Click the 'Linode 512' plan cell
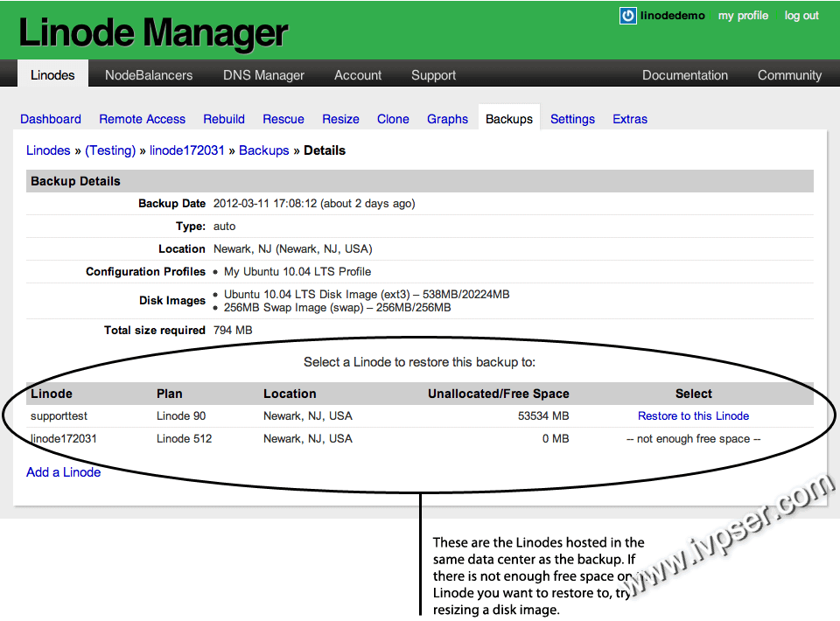 [185, 439]
